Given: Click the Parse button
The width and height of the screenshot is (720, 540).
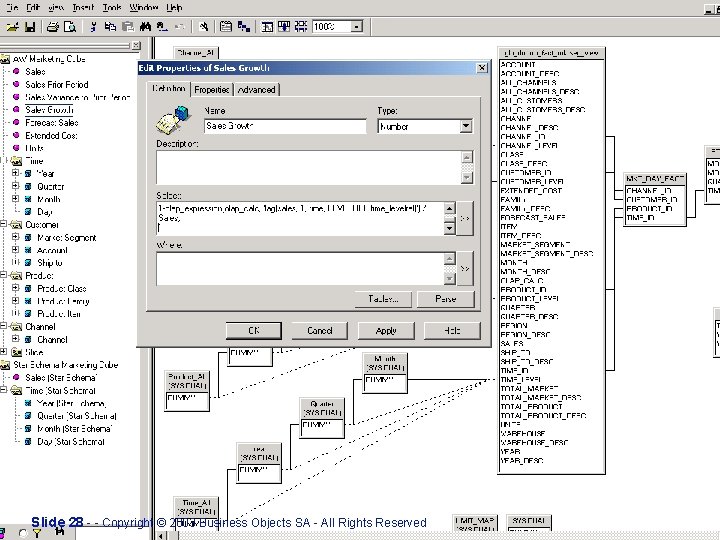Looking at the screenshot, I should click(x=445, y=299).
